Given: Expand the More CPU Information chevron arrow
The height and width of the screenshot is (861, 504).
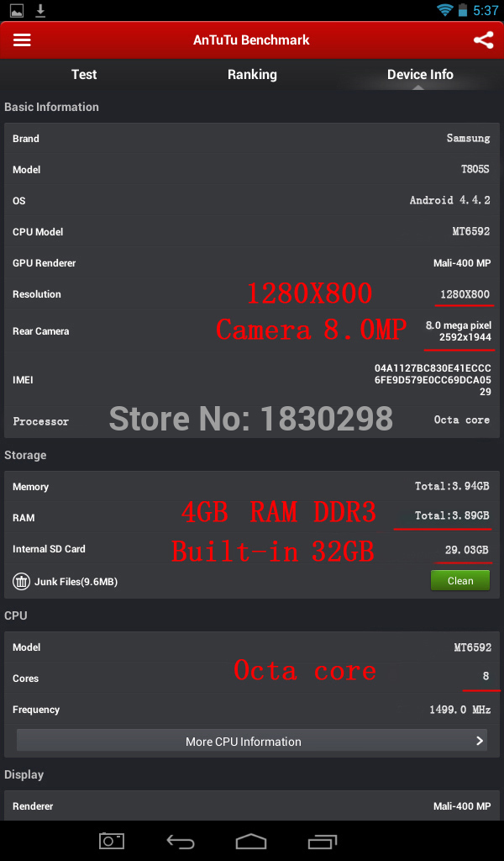Looking at the screenshot, I should (x=480, y=741).
